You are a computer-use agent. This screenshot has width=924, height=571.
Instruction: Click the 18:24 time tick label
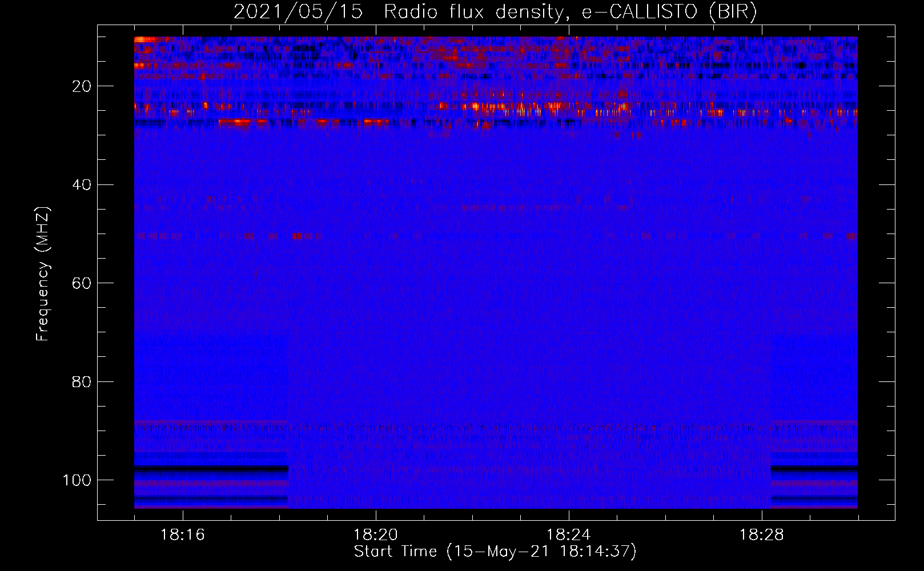(568, 535)
